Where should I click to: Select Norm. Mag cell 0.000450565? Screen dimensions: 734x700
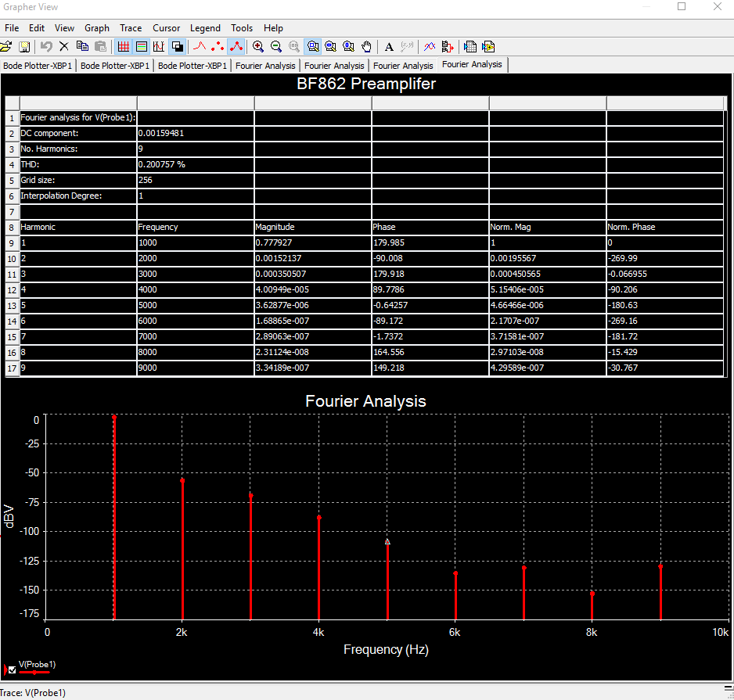click(548, 275)
